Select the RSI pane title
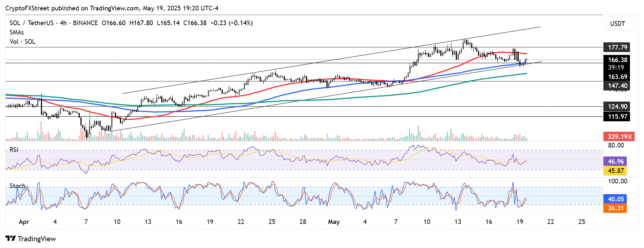This screenshot has height=248, width=644. [14, 150]
